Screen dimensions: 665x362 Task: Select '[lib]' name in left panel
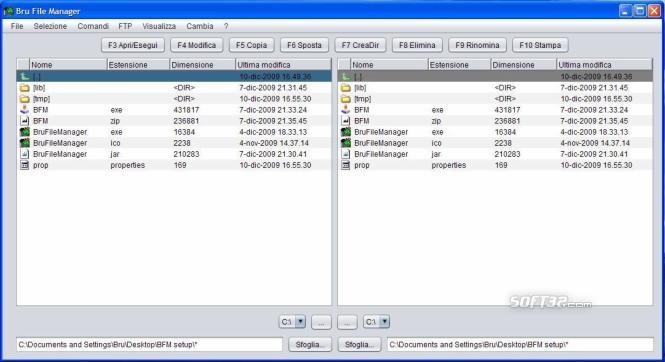pos(39,88)
